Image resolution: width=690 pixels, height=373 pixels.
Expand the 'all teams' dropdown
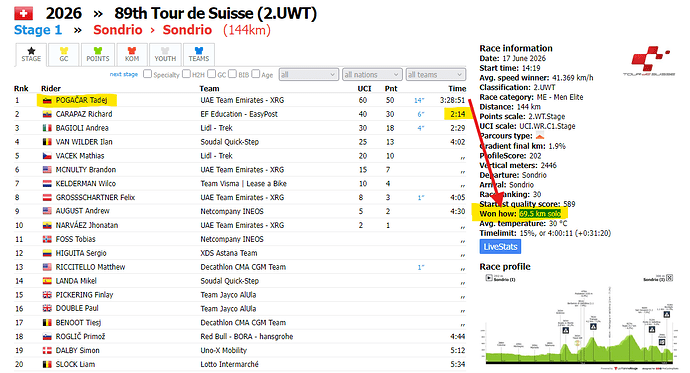435,74
